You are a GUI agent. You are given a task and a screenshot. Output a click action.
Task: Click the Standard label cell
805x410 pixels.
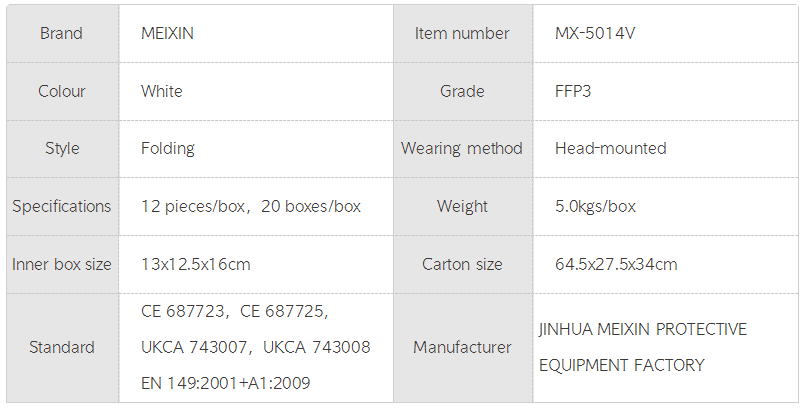click(61, 347)
